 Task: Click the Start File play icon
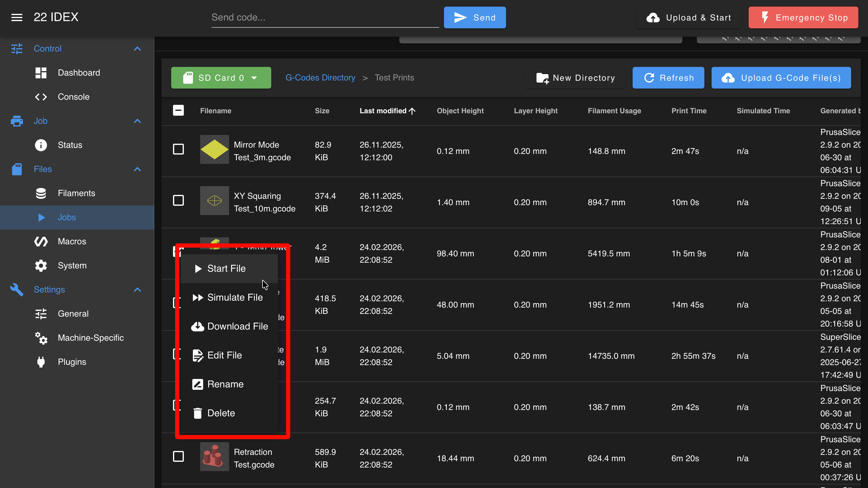198,268
